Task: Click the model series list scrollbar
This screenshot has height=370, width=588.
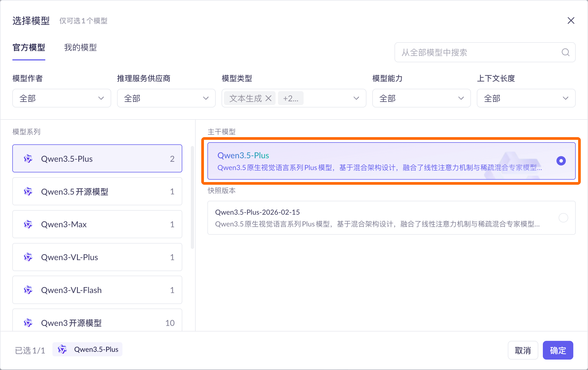Action: [x=192, y=197]
